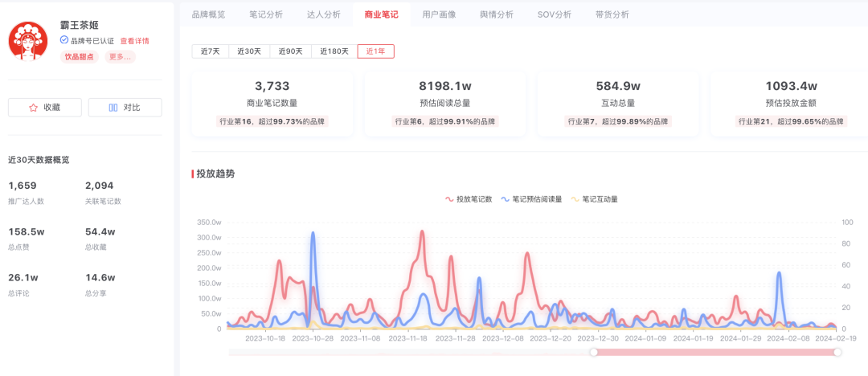Image resolution: width=868 pixels, height=376 pixels.
Task: Click the 对比 button
Action: pyautogui.click(x=125, y=108)
